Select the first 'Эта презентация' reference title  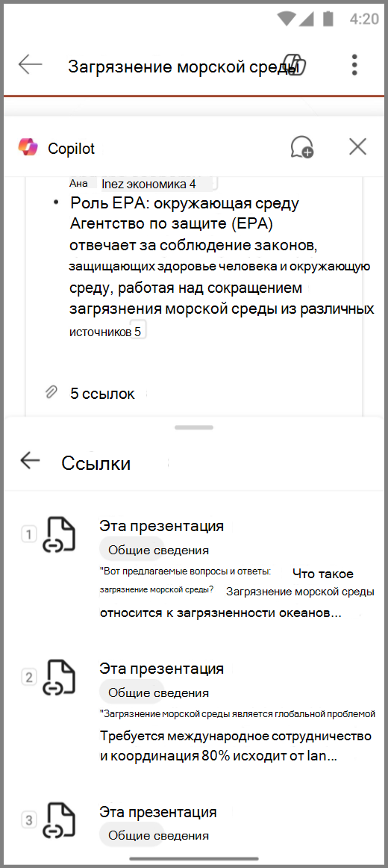tap(161, 526)
